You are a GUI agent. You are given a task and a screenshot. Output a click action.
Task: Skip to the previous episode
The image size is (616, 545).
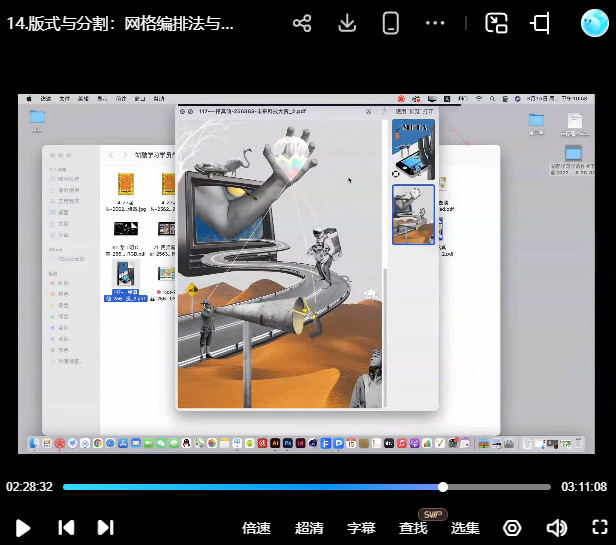point(65,528)
